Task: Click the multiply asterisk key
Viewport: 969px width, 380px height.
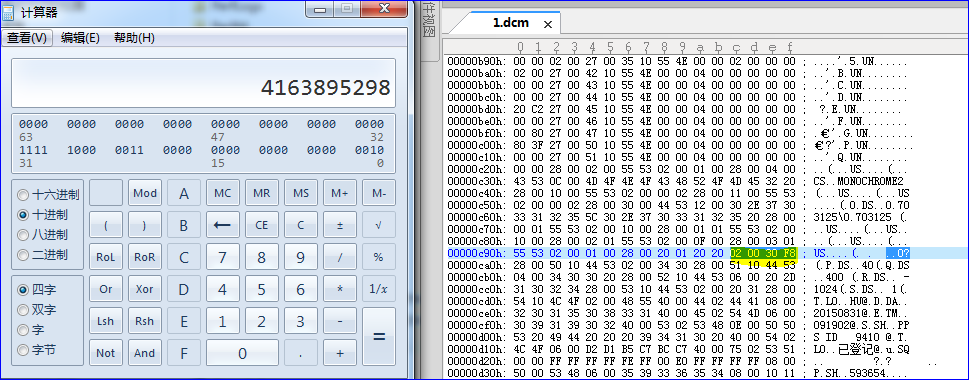Action: click(x=340, y=289)
